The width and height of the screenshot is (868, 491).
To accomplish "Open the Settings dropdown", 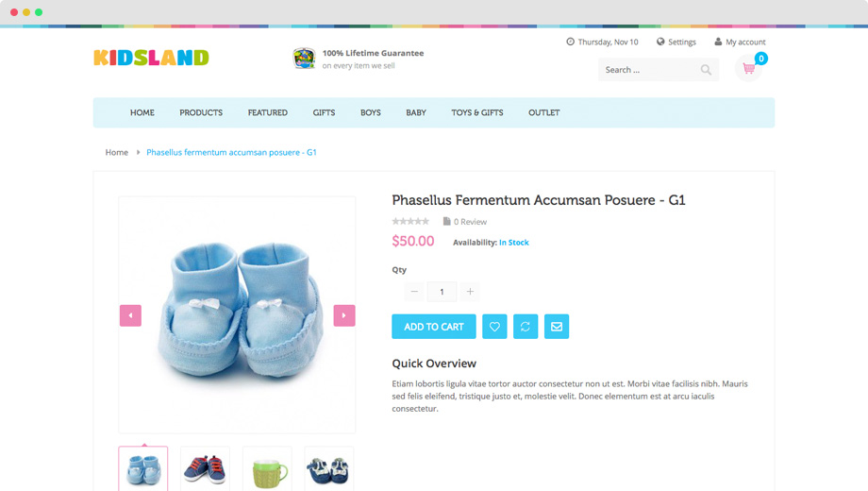I will pyautogui.click(x=676, y=42).
